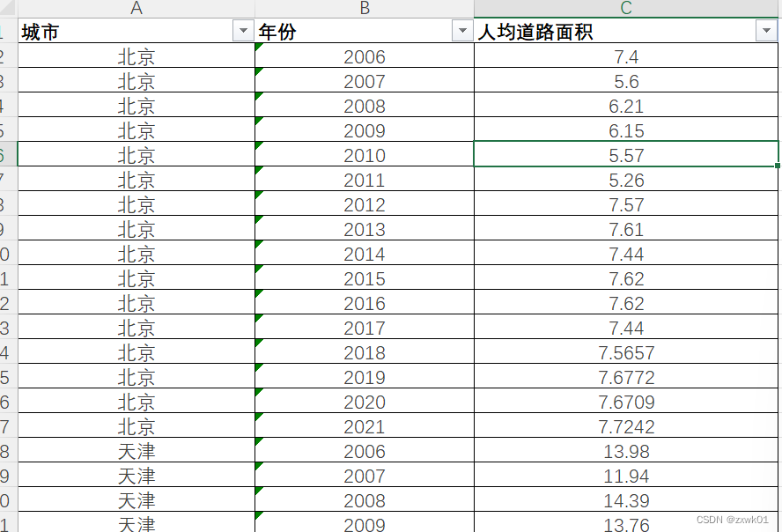This screenshot has width=782, height=532.
Task: Select the year 2021 cell
Action: tap(365, 425)
